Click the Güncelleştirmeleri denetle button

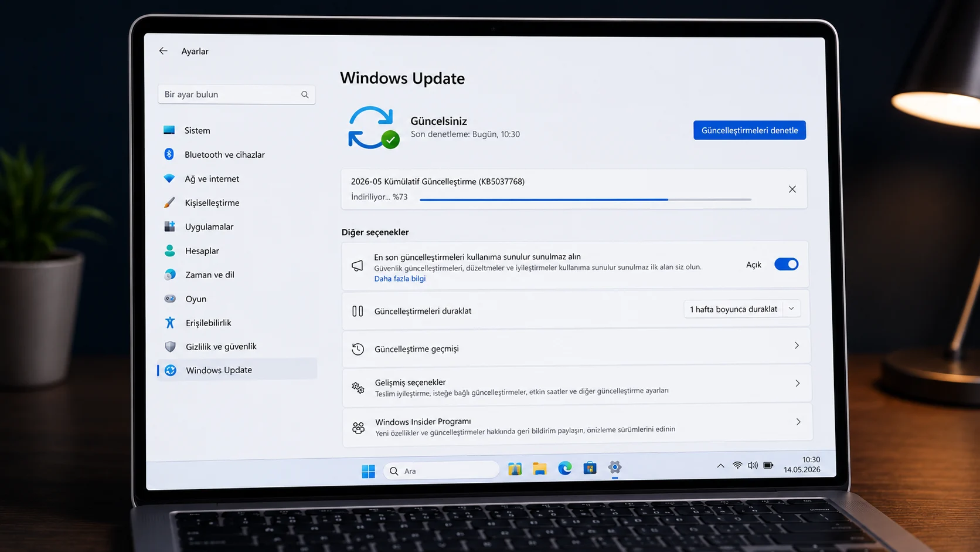coord(750,130)
